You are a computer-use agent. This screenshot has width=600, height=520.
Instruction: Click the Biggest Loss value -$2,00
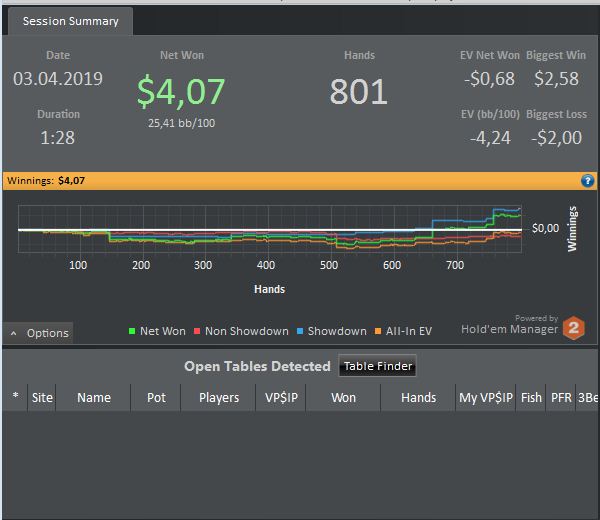pyautogui.click(x=556, y=137)
